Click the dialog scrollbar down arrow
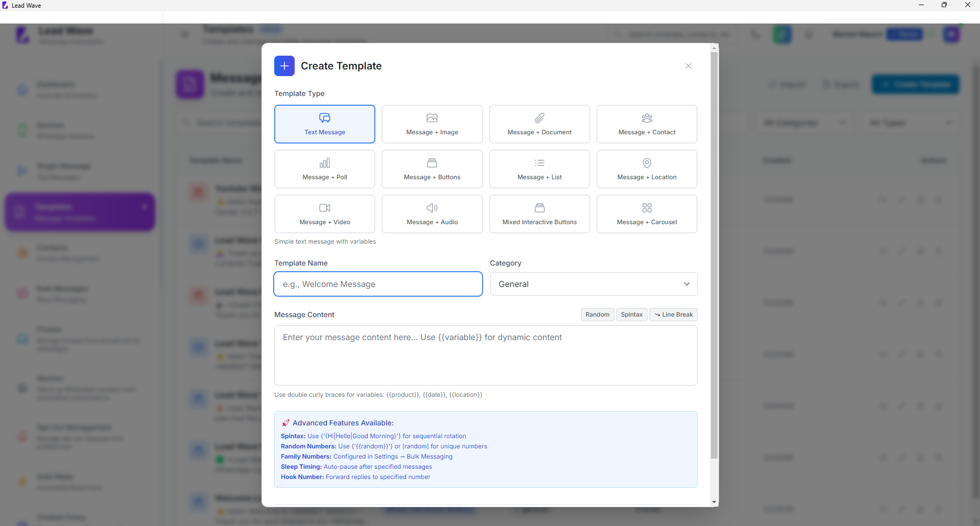The width and height of the screenshot is (980, 526). pyautogui.click(x=714, y=502)
